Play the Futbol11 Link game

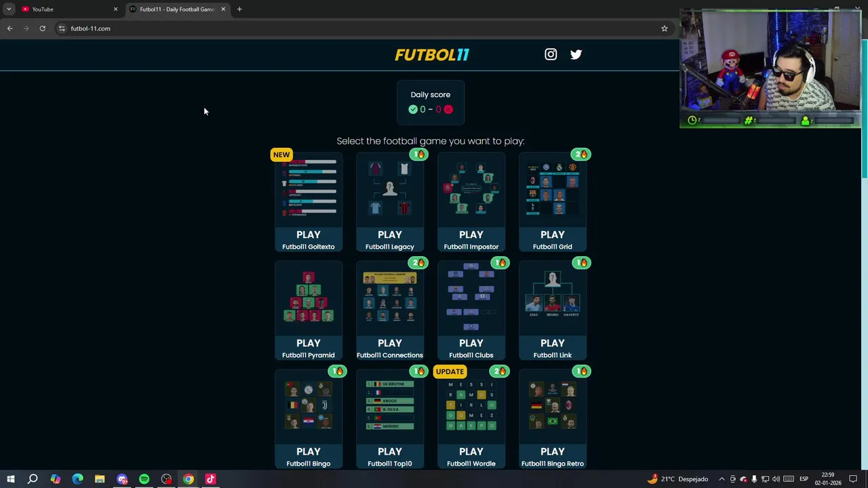553,348
